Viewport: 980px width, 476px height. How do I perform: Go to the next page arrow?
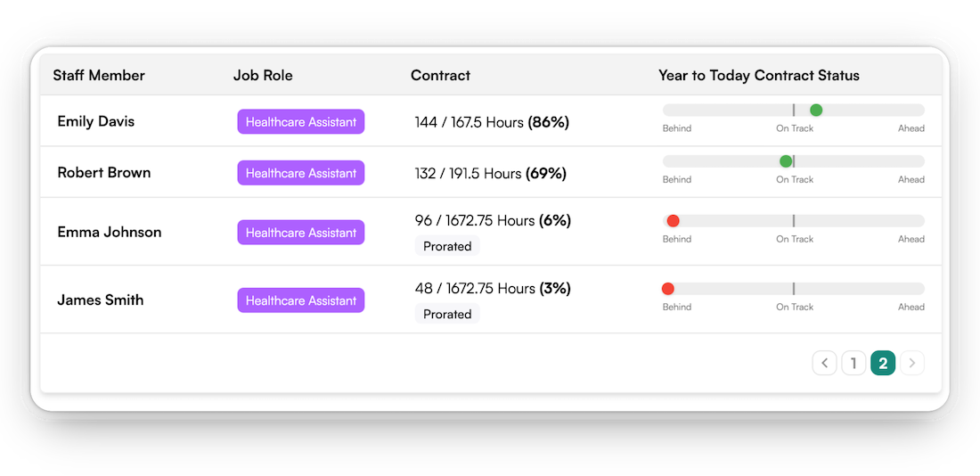tap(912, 363)
